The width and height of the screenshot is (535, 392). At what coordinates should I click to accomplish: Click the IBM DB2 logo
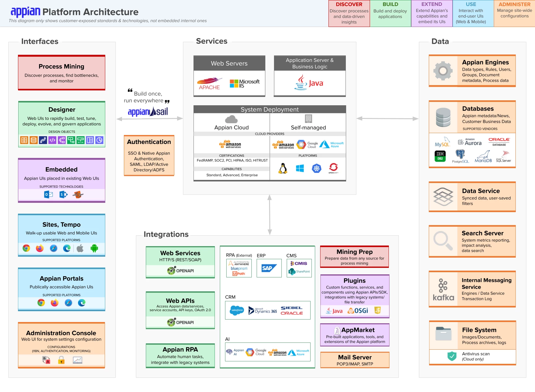point(440,156)
